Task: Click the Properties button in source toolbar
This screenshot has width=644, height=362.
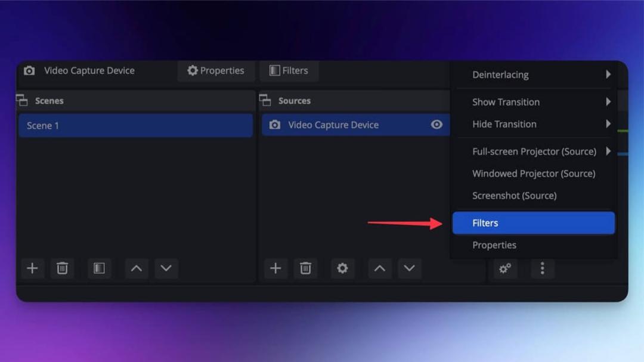Action: [x=216, y=71]
